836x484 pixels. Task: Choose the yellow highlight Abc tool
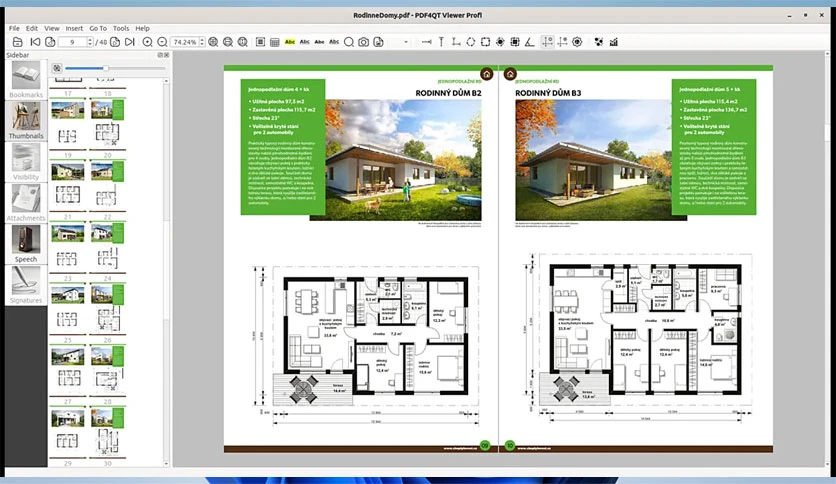click(x=290, y=42)
